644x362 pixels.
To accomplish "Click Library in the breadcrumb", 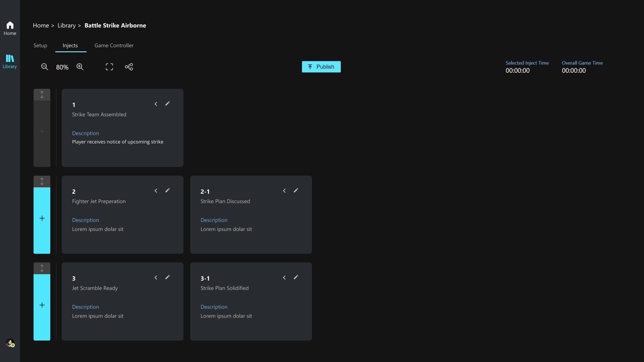I will coord(66,25).
